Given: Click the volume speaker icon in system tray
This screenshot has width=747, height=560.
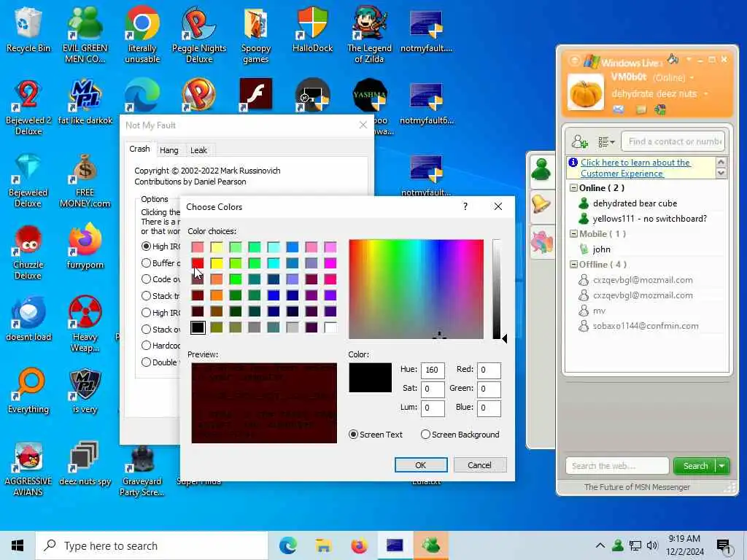Looking at the screenshot, I should [x=652, y=545].
